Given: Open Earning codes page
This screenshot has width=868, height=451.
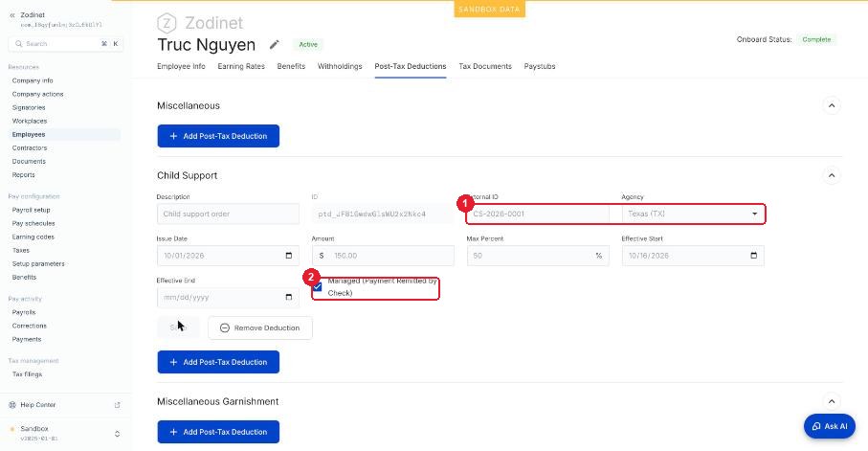Looking at the screenshot, I should (33, 237).
